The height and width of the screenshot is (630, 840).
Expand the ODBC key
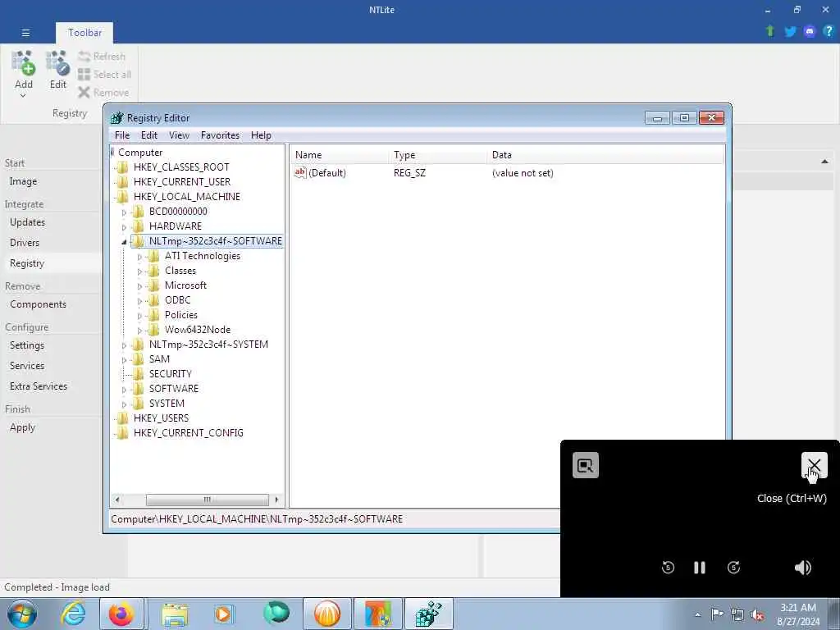139,301
